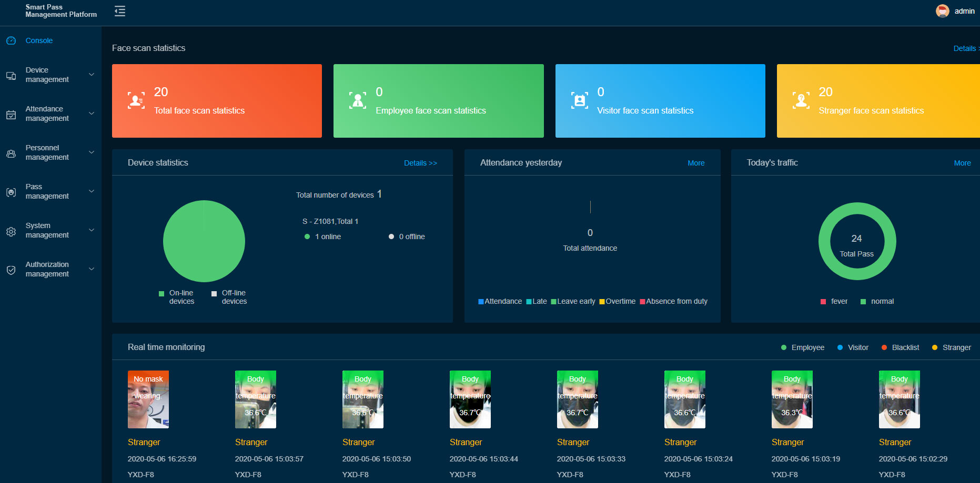Click the green online devices pie chart slice
The image size is (980, 483).
204,241
